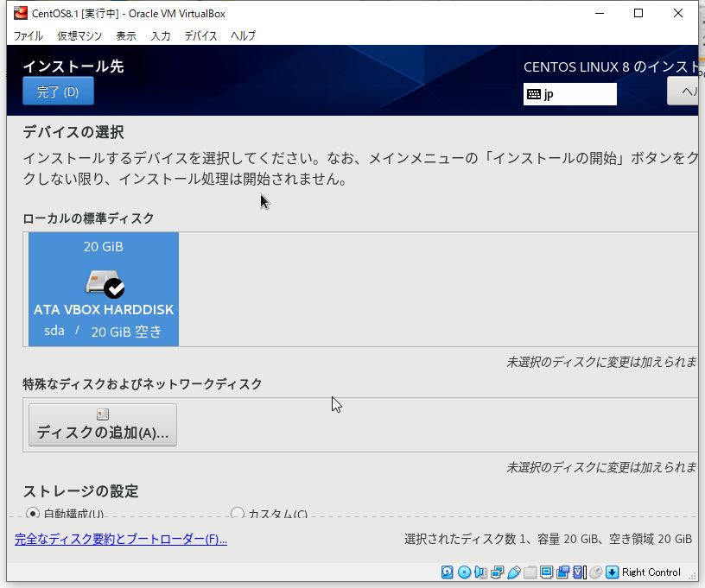The width and height of the screenshot is (705, 588).
Task: Open the デバイス menu
Action: pyautogui.click(x=201, y=35)
